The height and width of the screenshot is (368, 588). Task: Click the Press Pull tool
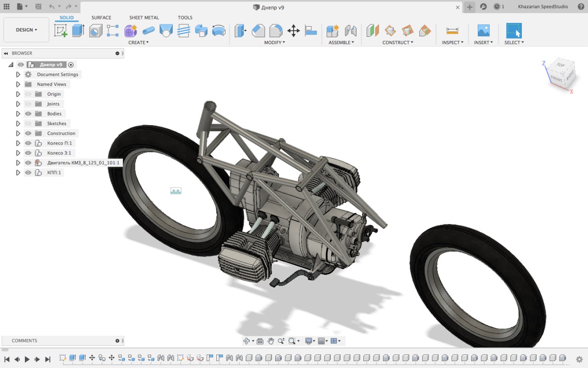(x=240, y=31)
